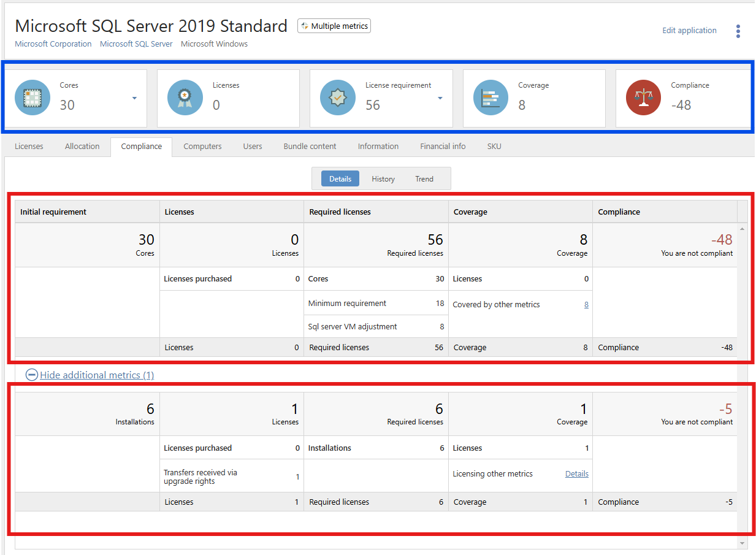The width and height of the screenshot is (756, 555).
Task: Open the SKU tab
Action: click(494, 146)
